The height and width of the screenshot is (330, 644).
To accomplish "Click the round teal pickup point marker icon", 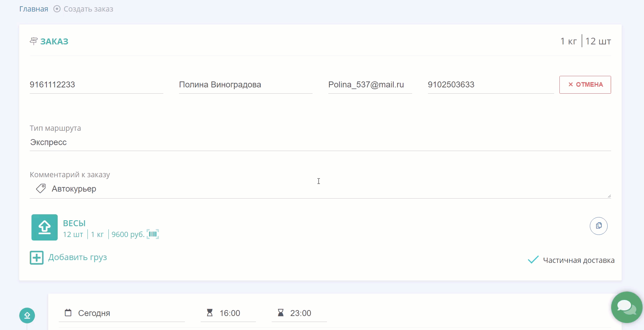I will 27,315.
